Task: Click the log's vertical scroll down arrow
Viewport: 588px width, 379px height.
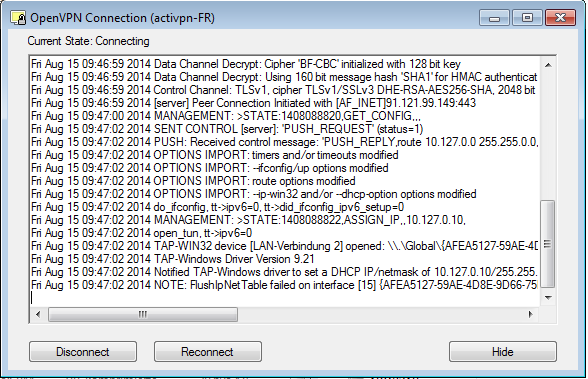Action: 548,298
